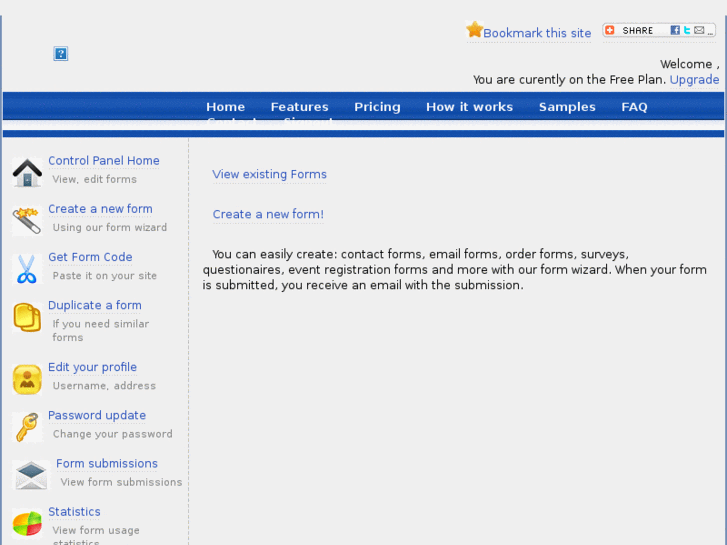Open the Edit your profile link

pos(92,367)
